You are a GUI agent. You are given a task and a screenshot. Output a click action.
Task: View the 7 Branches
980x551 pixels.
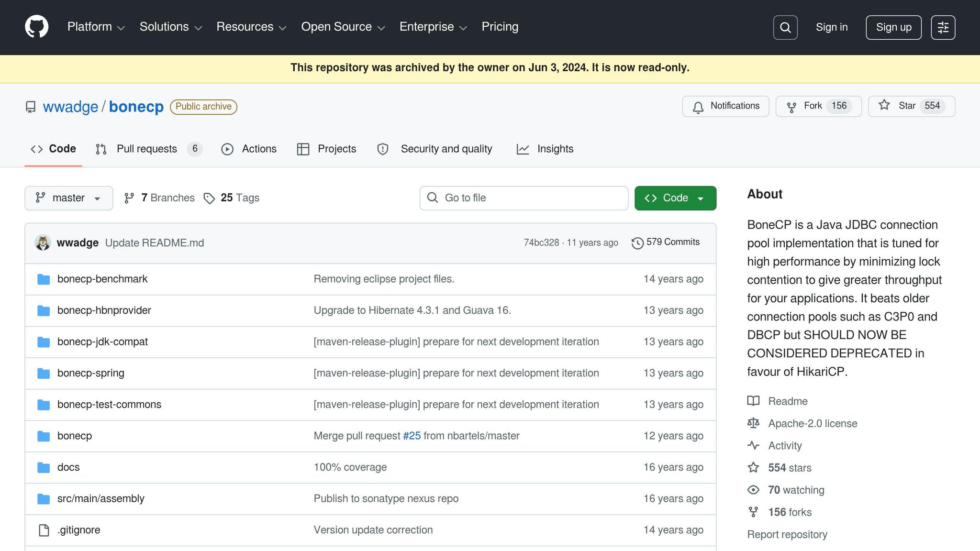point(159,198)
